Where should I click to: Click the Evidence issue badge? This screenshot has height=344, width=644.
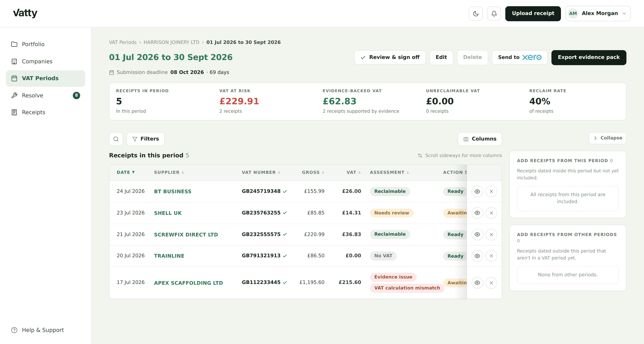(x=393, y=277)
